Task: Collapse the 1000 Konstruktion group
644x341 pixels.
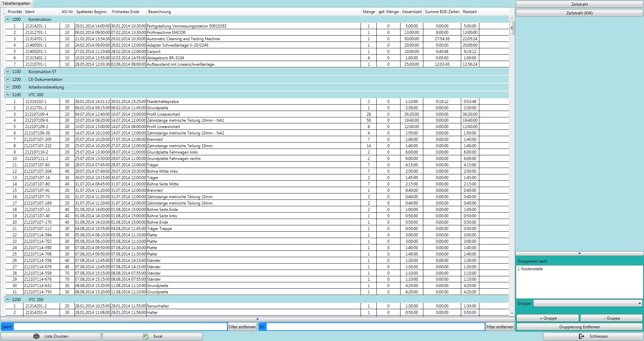Action: [x=8, y=19]
